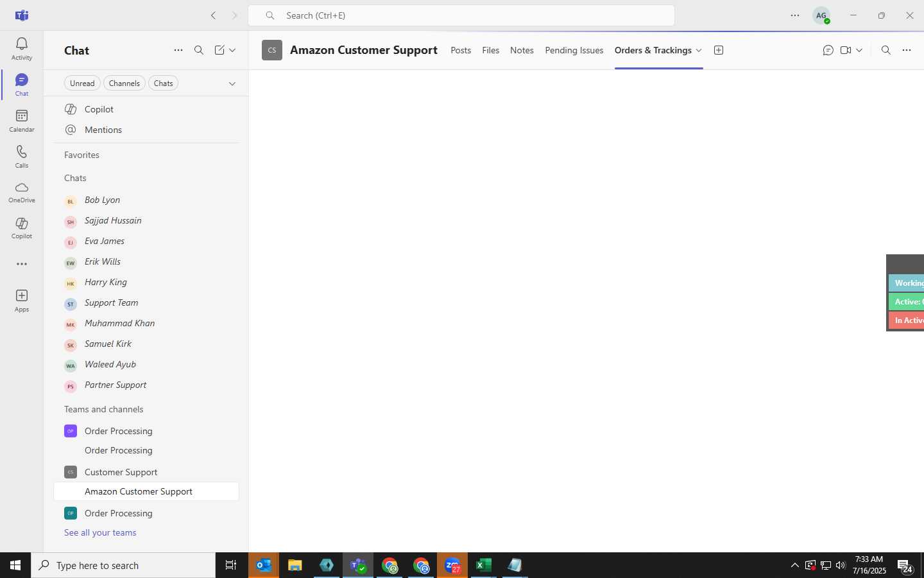Image resolution: width=924 pixels, height=578 pixels.
Task: Open chat with Waleed Ayub
Action: 146,365
